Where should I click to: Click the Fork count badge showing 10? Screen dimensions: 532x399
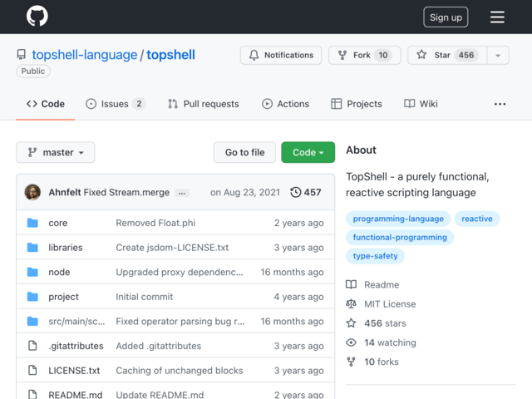tap(383, 56)
